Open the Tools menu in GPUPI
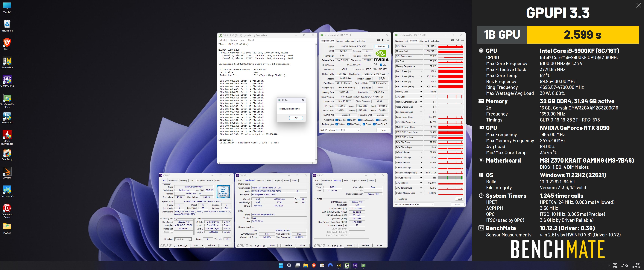Viewport: 644px width, 270px height. [x=243, y=40]
